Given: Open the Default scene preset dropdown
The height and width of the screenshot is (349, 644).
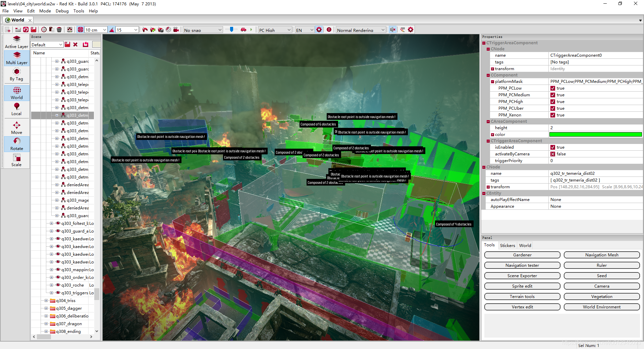Looking at the screenshot, I should 47,45.
